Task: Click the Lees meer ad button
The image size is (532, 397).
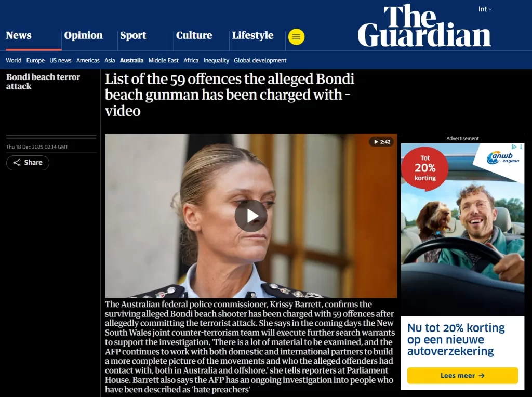Action: click(x=462, y=376)
